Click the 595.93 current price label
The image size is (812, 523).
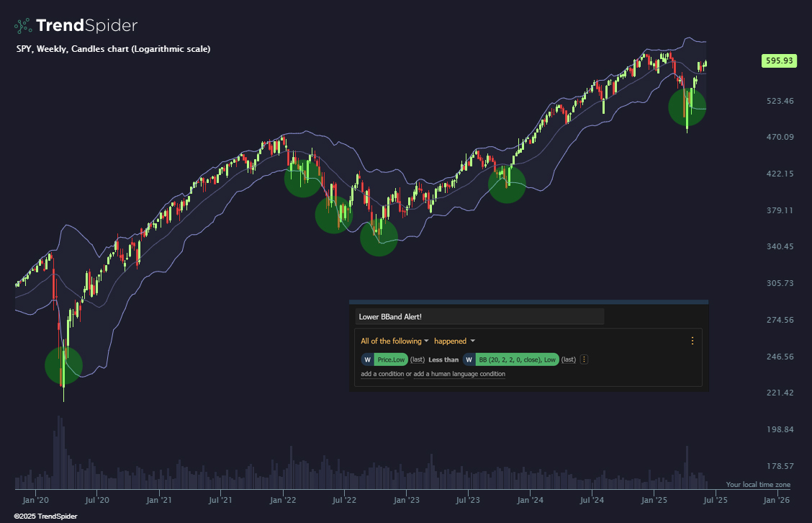779,61
